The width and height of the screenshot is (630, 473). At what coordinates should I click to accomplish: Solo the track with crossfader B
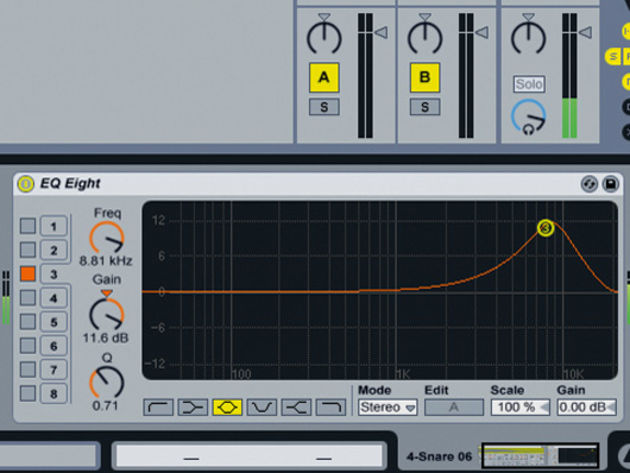(425, 107)
